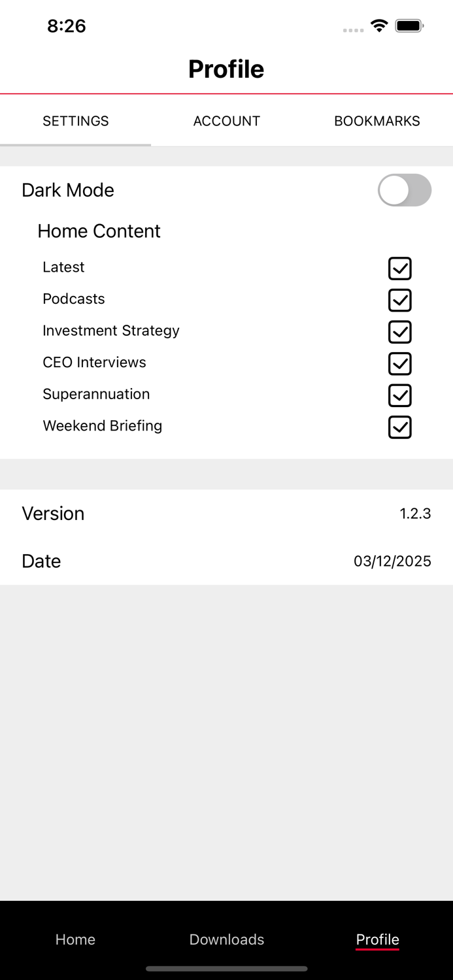Toggle the Dark Mode switch on

point(404,189)
